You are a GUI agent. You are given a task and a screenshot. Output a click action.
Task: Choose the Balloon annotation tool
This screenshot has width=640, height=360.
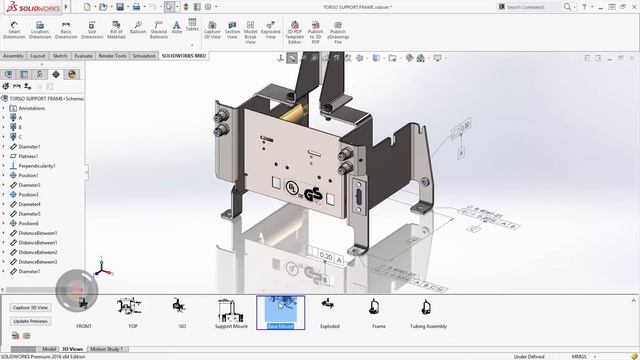pyautogui.click(x=138, y=28)
